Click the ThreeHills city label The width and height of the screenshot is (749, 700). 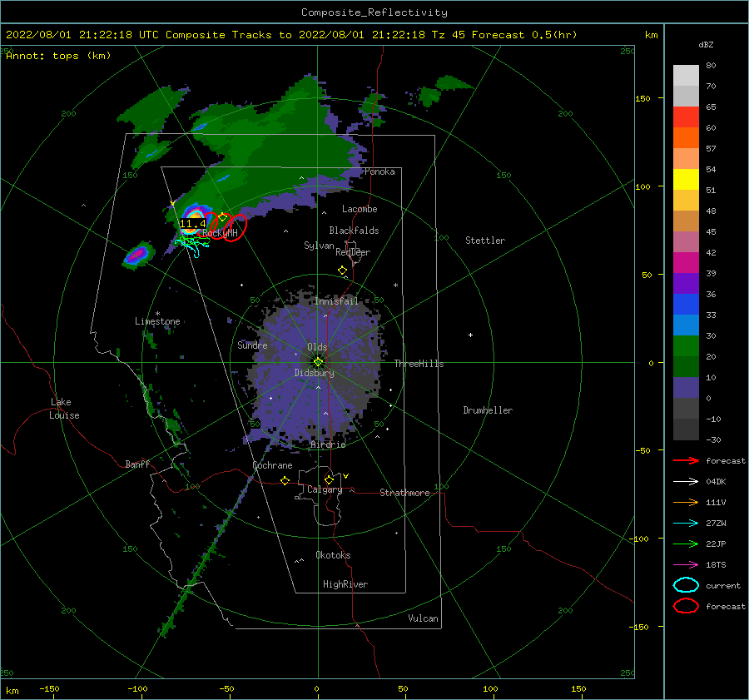coord(419,364)
